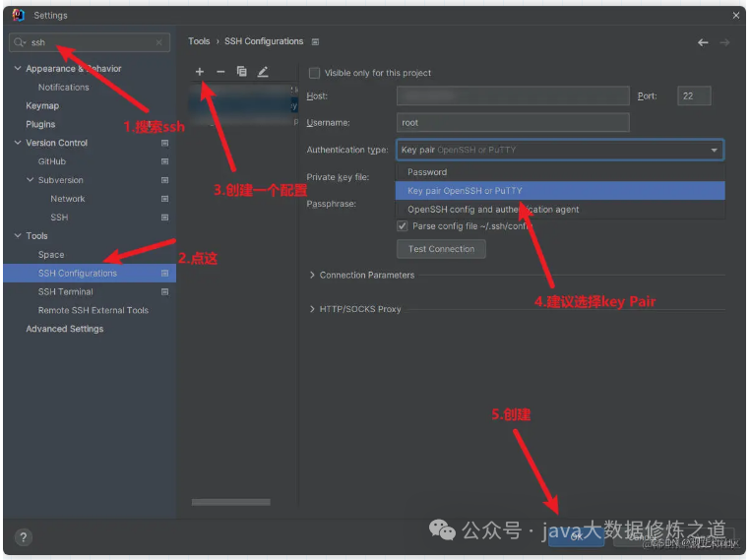Expand Connection Parameters section
This screenshot has width=750, height=560.
[312, 275]
